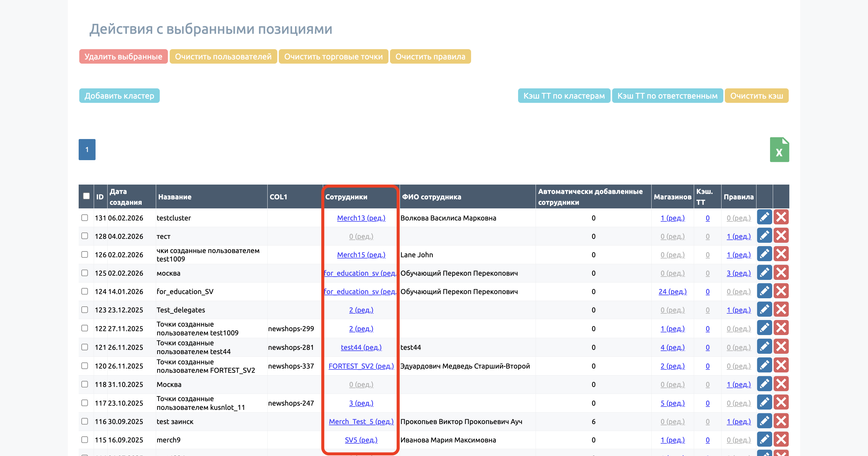Image resolution: width=868 pixels, height=456 pixels.
Task: Open Merch13 (ред.) employee link
Action: coord(361,218)
